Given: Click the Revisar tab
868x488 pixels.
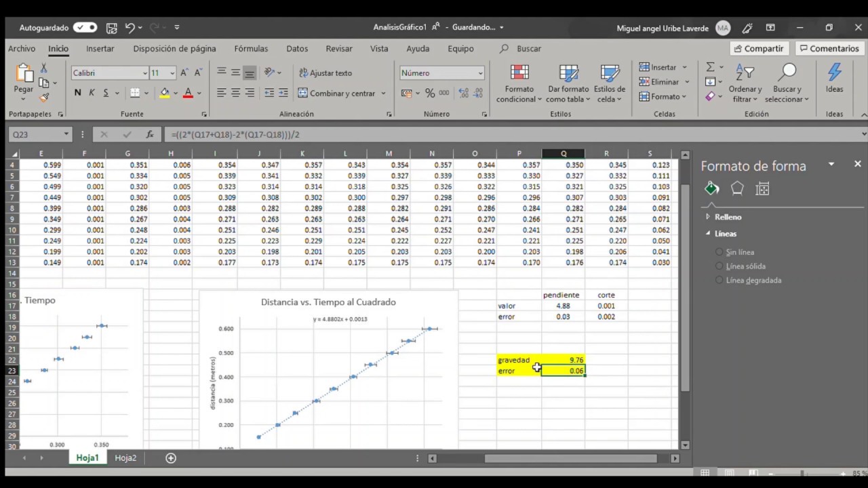Looking at the screenshot, I should pyautogui.click(x=339, y=49).
